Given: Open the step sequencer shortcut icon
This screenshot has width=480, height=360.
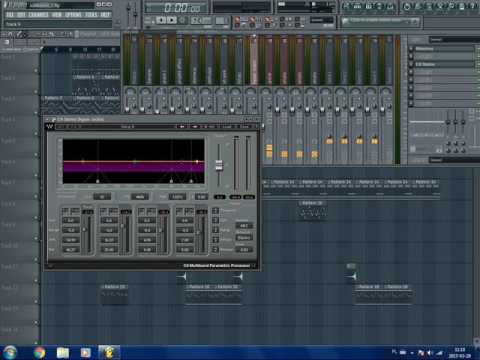Looking at the screenshot, I should [357, 6].
